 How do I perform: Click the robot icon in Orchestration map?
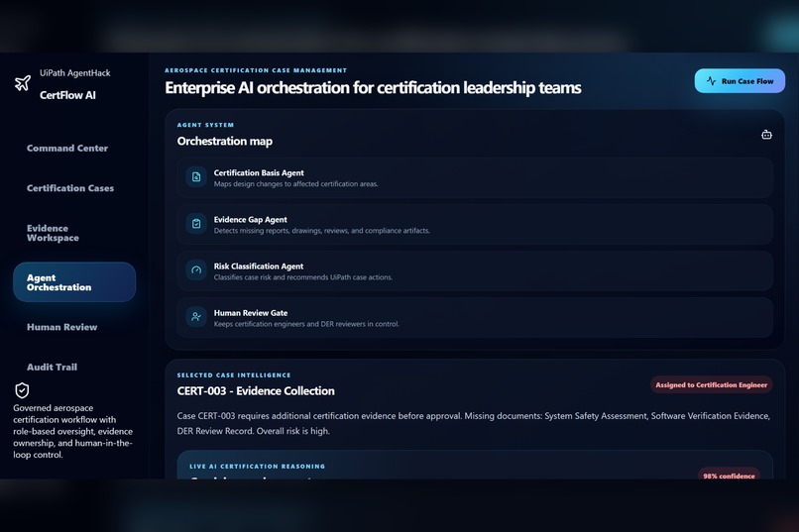pos(766,135)
